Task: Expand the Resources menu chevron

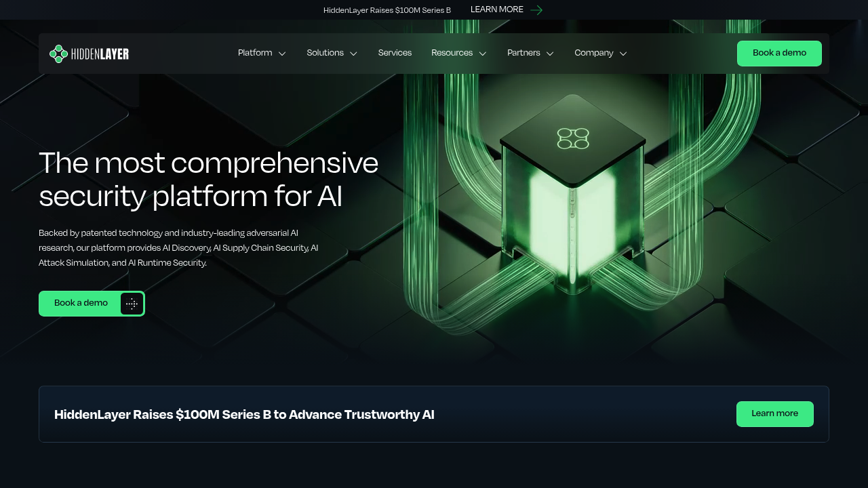Action: [x=483, y=54]
